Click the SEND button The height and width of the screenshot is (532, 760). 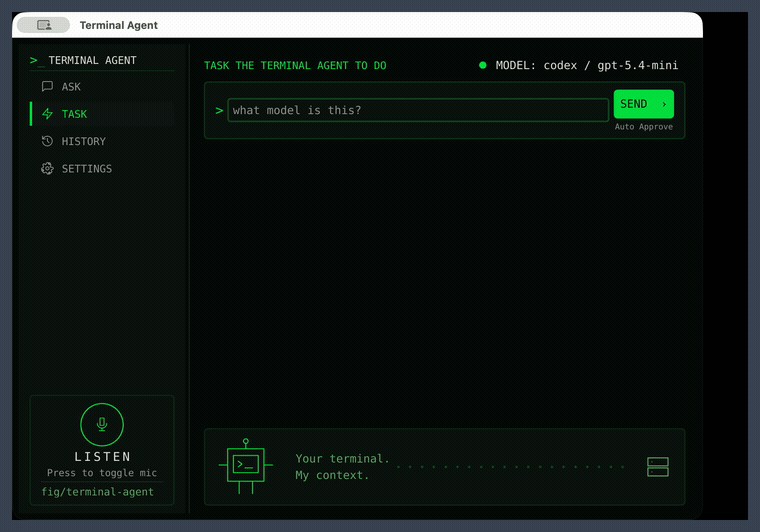coord(644,104)
